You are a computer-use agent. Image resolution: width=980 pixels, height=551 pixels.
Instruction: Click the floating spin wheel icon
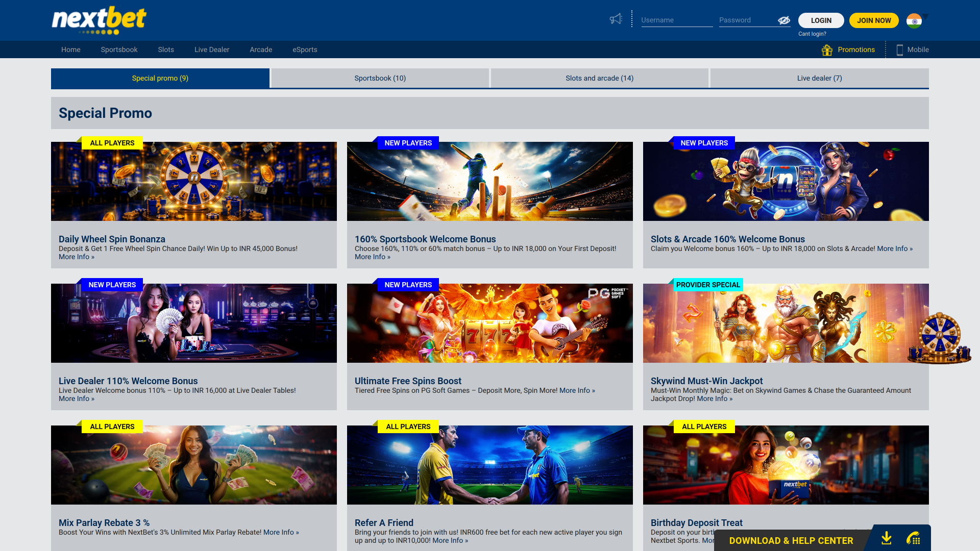point(939,338)
